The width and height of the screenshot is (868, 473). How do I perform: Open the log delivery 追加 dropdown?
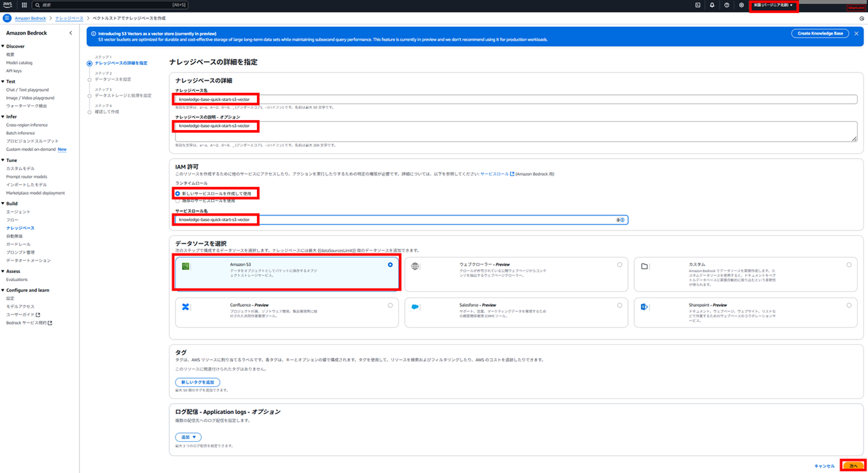click(188, 437)
